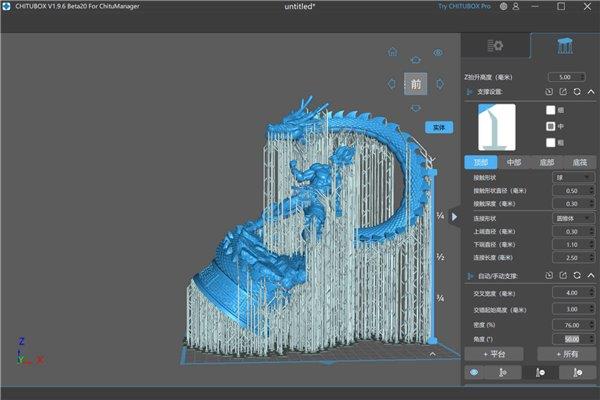Viewport: 600px width, 400px height.
Task: Collapse the auto/manual support section
Action: click(591, 275)
